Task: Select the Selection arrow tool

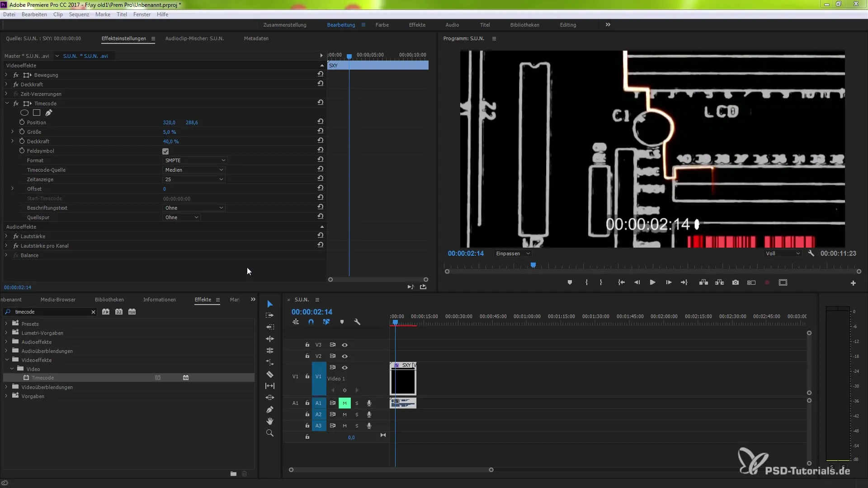Action: (270, 304)
